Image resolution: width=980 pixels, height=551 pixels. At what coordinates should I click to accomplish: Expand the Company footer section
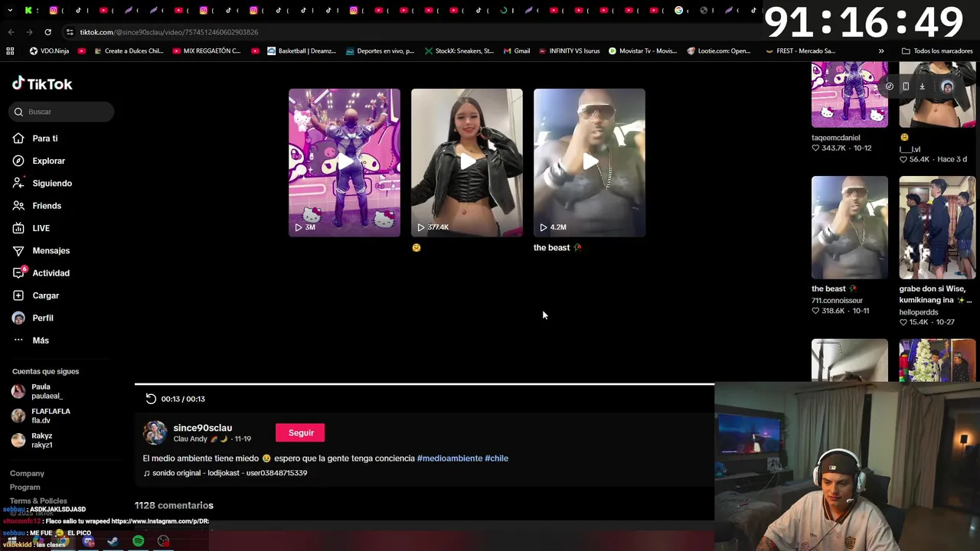[27, 474]
